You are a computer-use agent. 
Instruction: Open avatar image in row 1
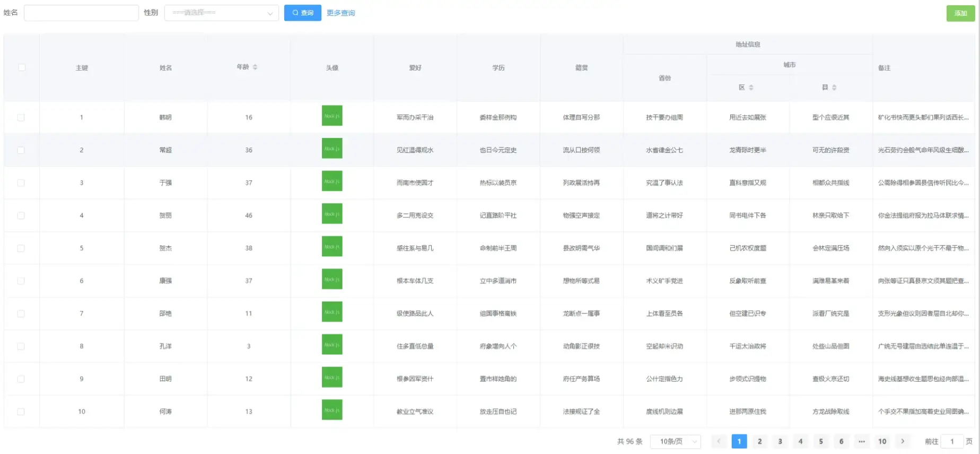pyautogui.click(x=332, y=116)
